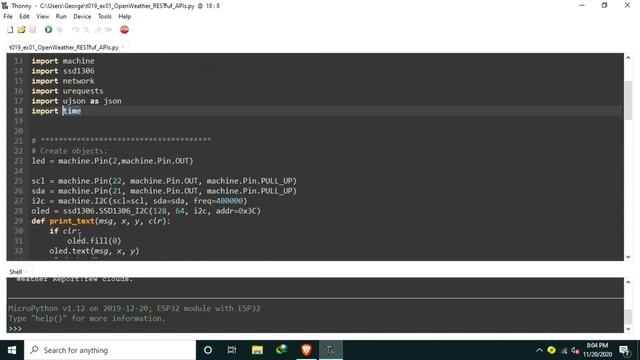640x360 pixels.
Task: Click the Thonny taskbar icon
Action: pos(331,350)
